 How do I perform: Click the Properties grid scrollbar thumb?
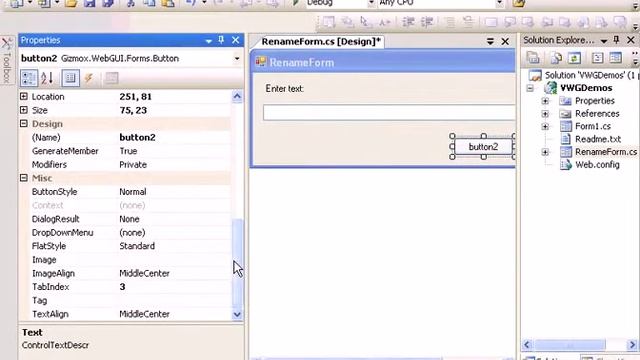(237, 263)
